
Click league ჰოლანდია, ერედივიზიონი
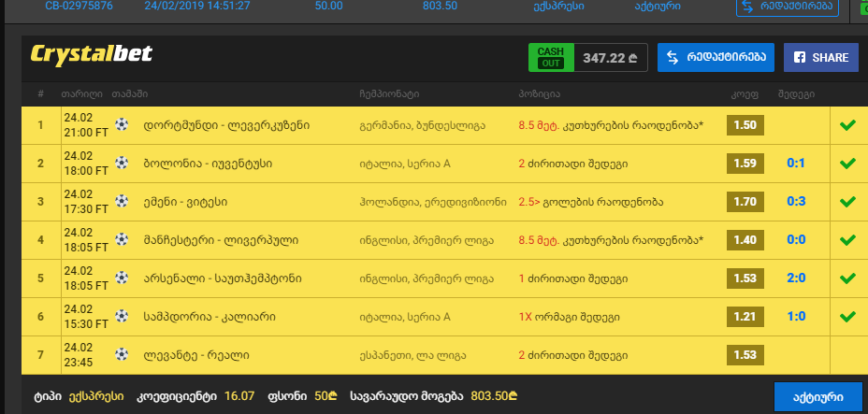coord(432,202)
